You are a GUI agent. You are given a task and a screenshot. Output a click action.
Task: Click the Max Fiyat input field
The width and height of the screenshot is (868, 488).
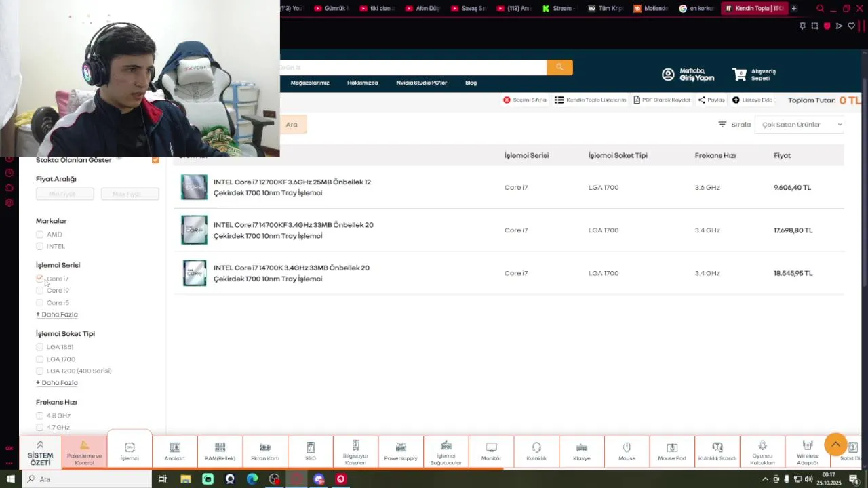click(x=130, y=194)
